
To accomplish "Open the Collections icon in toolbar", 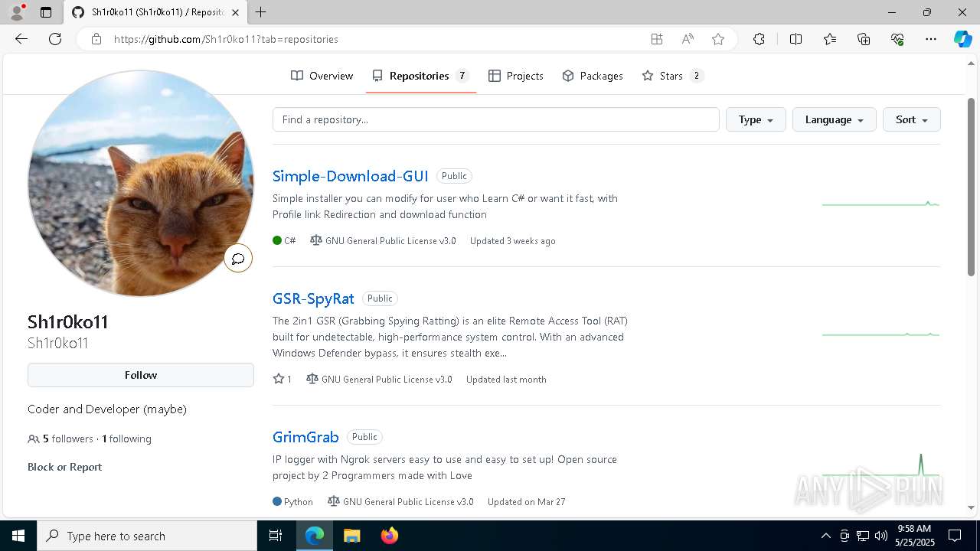I will 864,39.
